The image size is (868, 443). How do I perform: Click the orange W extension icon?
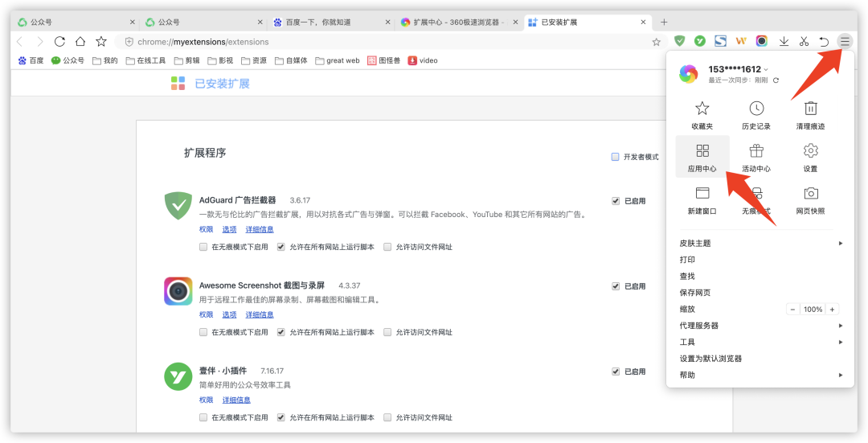[x=741, y=40]
